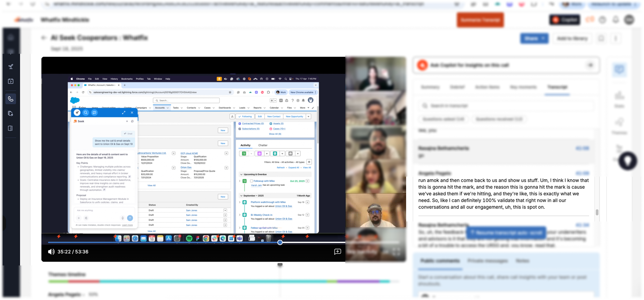Click the Seek panel magnifier search icon
Viewport: 644px width, 300px height.
86,113
